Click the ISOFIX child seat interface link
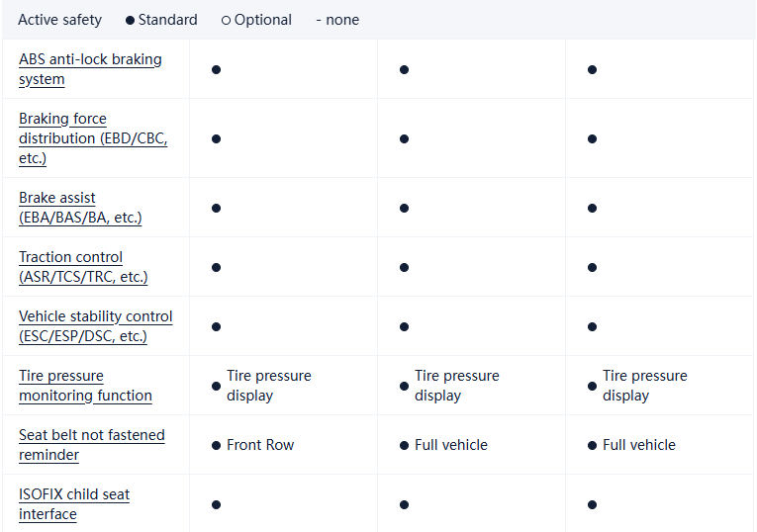The width and height of the screenshot is (757, 532). click(74, 504)
